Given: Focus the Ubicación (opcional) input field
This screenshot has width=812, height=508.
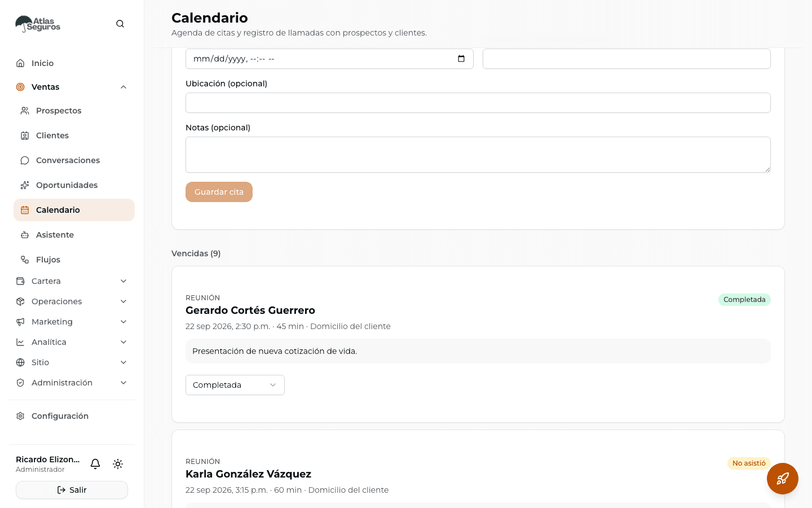Looking at the screenshot, I should [x=478, y=103].
